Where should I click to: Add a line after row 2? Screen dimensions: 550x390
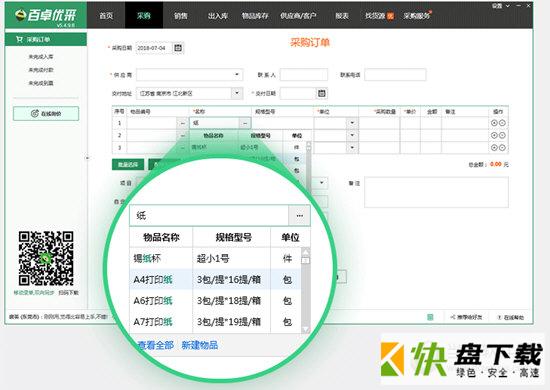(494, 135)
